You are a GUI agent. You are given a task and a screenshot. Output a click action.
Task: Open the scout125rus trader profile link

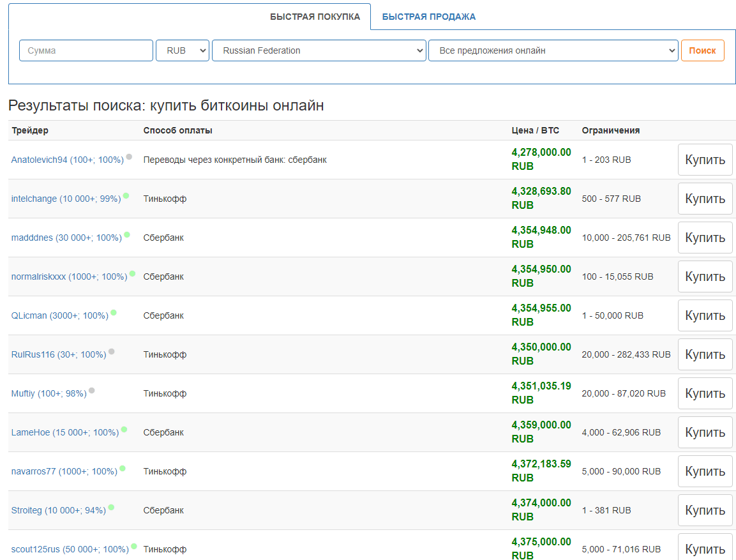pos(70,549)
